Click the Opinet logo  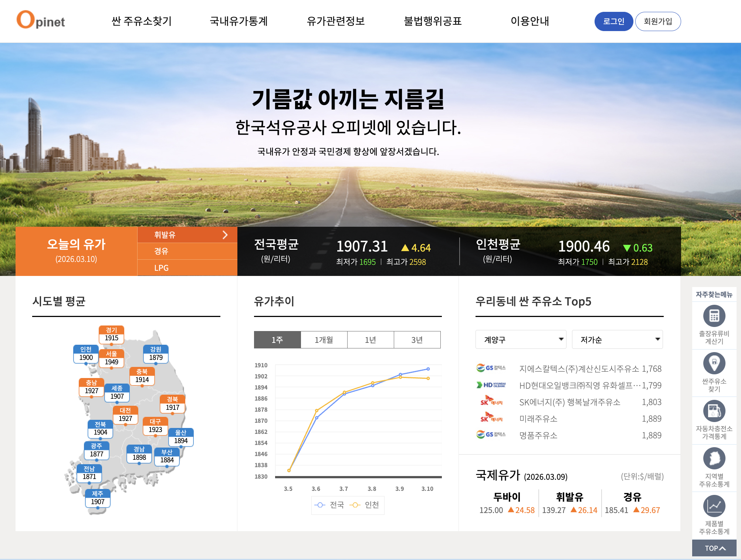pos(41,20)
